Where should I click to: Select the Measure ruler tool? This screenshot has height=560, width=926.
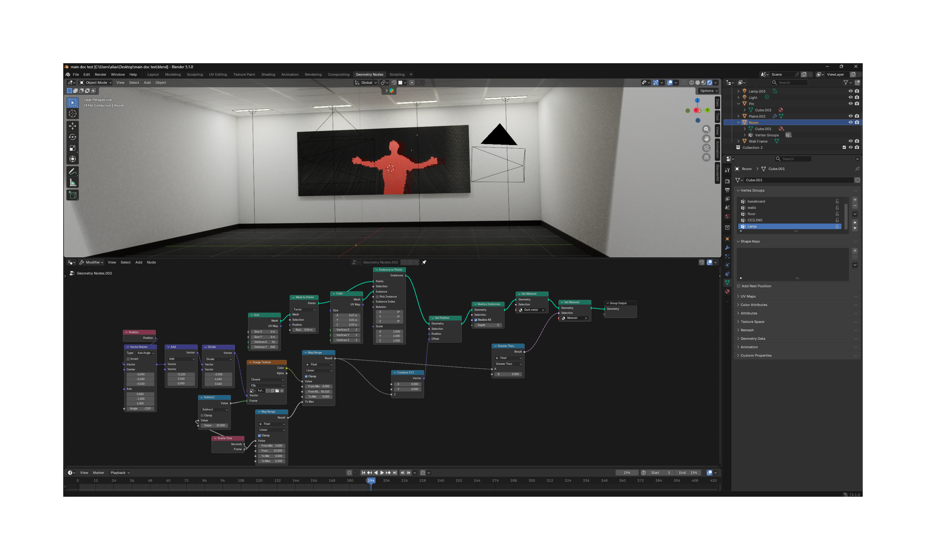[73, 183]
